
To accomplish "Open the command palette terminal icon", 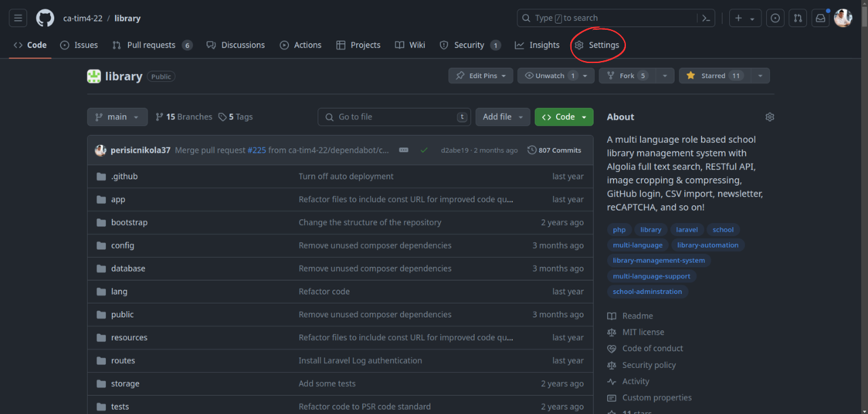I will pos(705,18).
